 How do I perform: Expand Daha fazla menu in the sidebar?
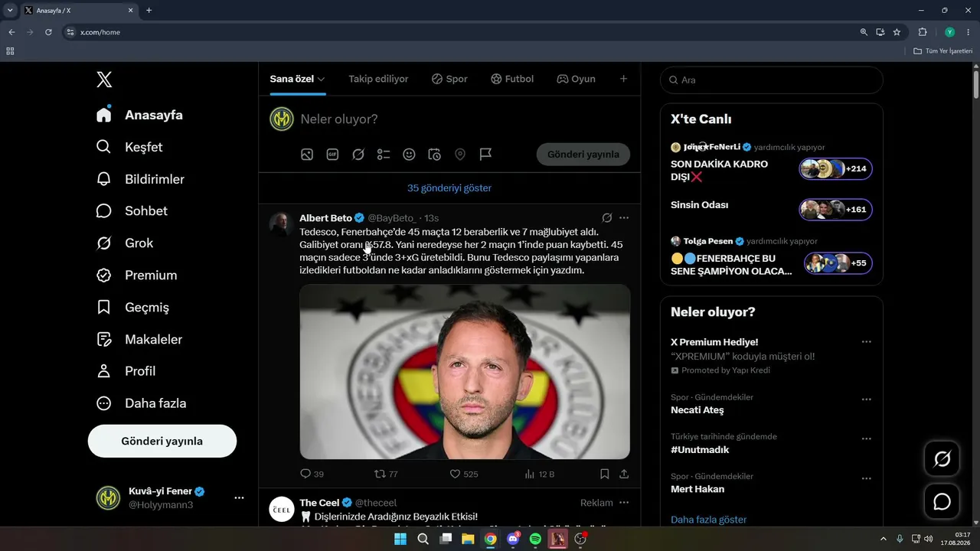click(x=141, y=403)
